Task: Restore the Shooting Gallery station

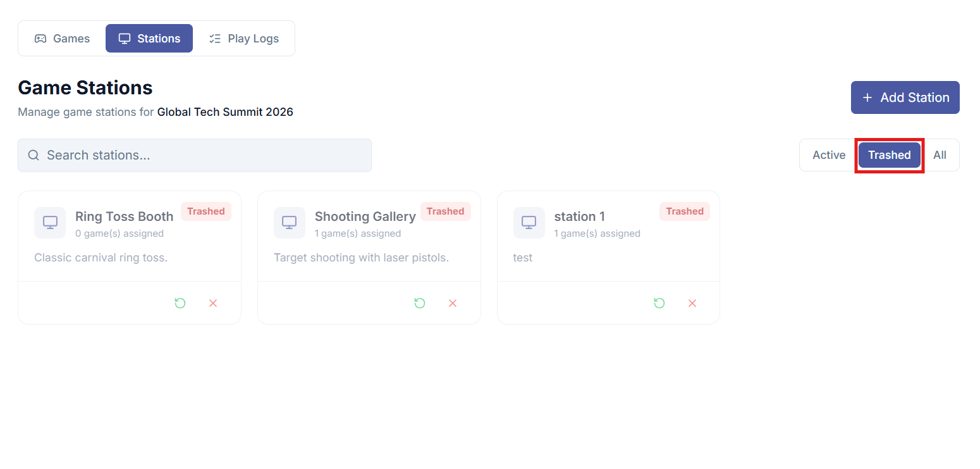Action: click(420, 303)
